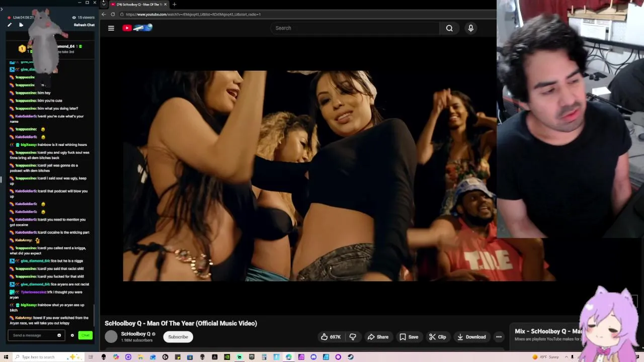Create a Clip of the video

(437, 337)
